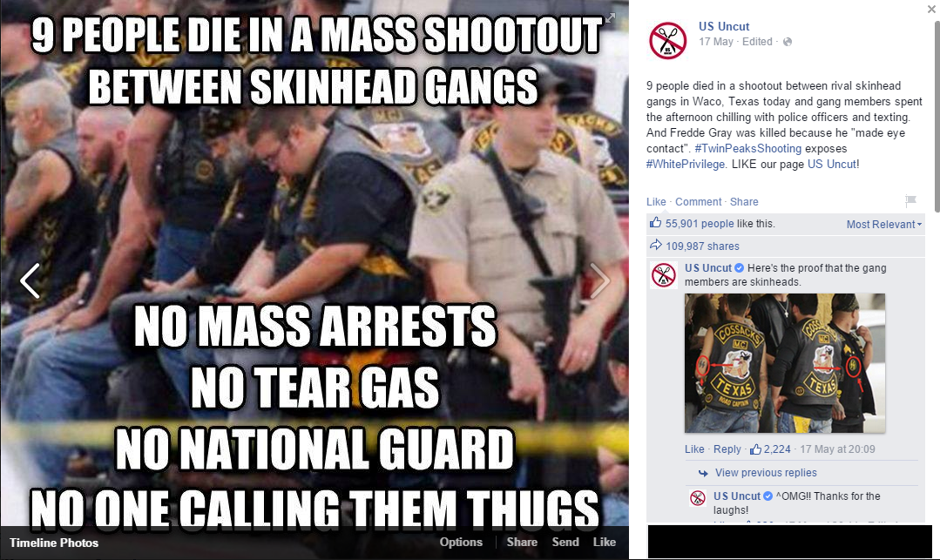Open the Most Relevant sorting dropdown
Screen dimensions: 940x560
[883, 224]
